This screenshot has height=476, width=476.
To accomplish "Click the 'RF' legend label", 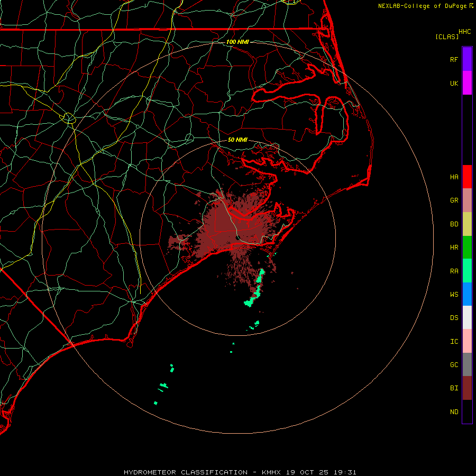I will pyautogui.click(x=454, y=59).
